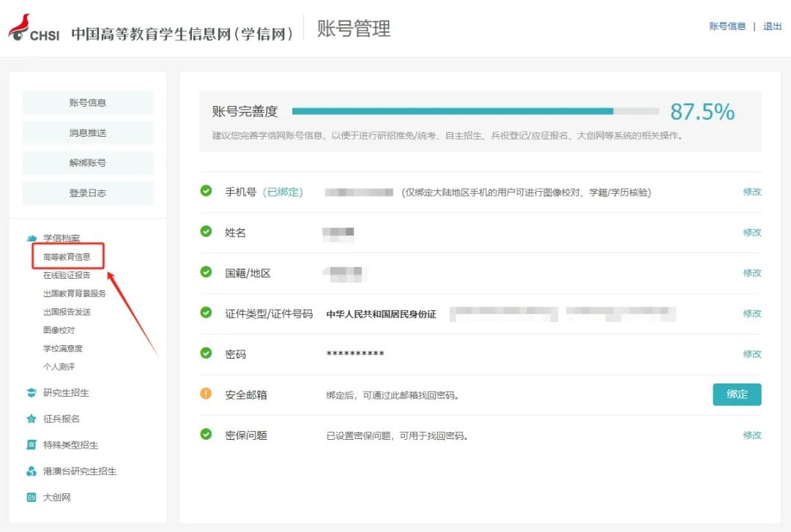Viewport: 791px width, 532px height.
Task: Open 大创网 section
Action: 56,497
